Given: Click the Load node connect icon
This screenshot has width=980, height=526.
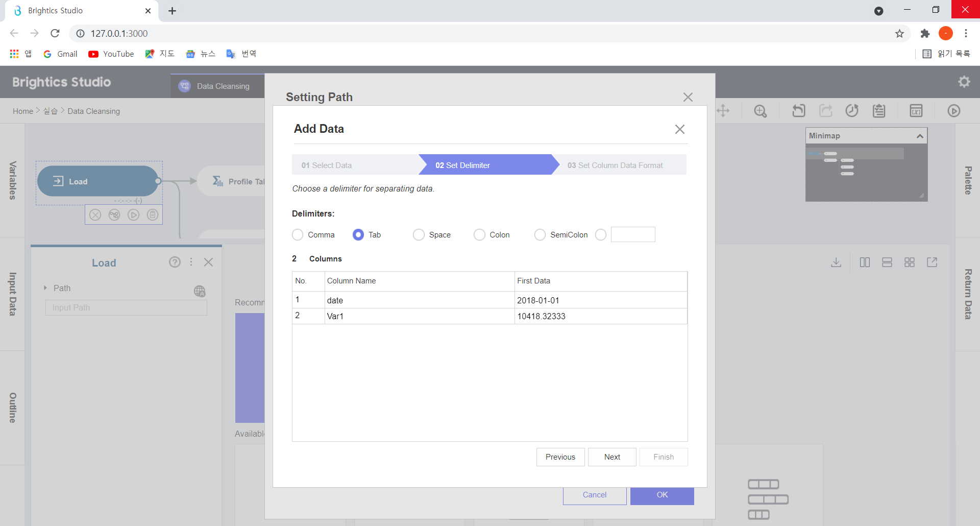Looking at the screenshot, I should pyautogui.click(x=114, y=215).
